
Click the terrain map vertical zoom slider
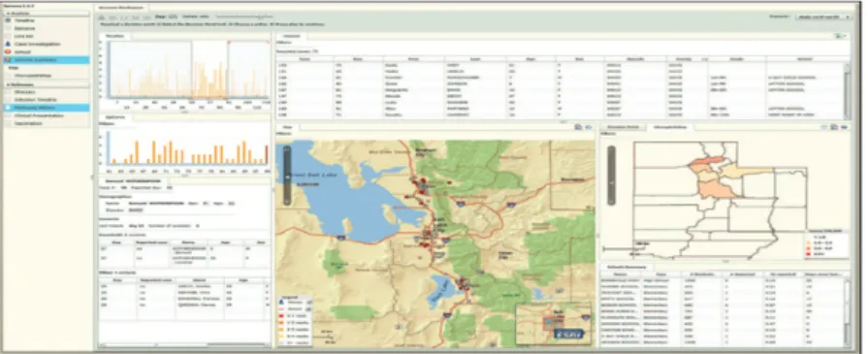(x=287, y=176)
